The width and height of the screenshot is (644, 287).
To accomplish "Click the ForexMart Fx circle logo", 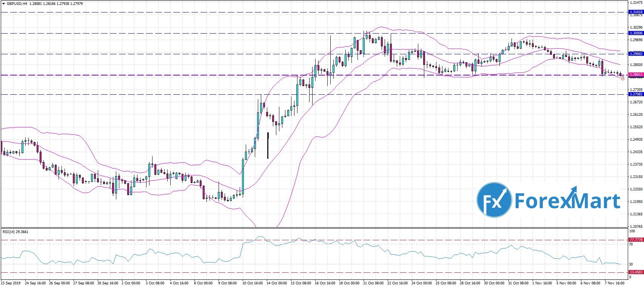I will click(x=494, y=200).
